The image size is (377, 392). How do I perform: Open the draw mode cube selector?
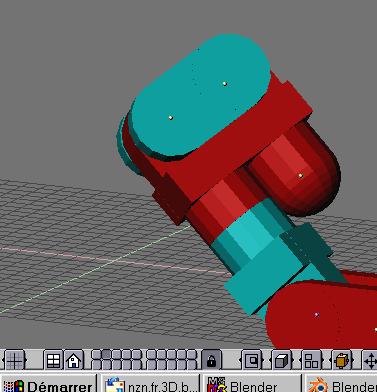[x=282, y=360]
